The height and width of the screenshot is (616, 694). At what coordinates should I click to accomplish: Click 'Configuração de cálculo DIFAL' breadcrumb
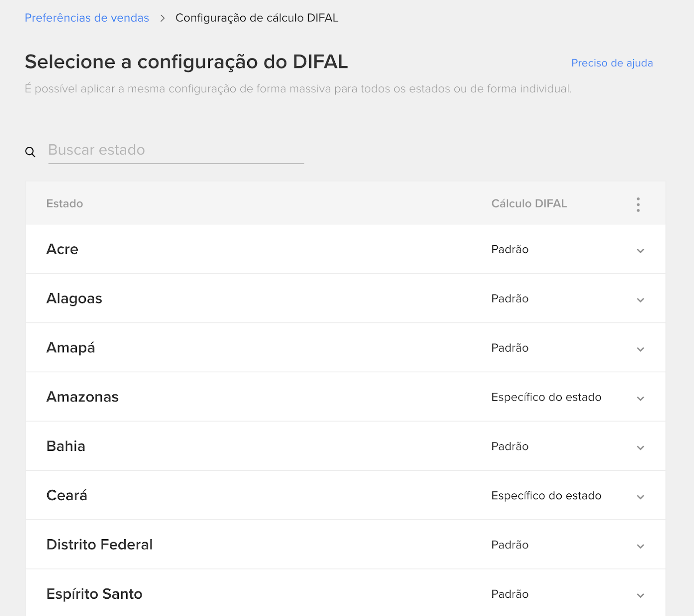257,18
